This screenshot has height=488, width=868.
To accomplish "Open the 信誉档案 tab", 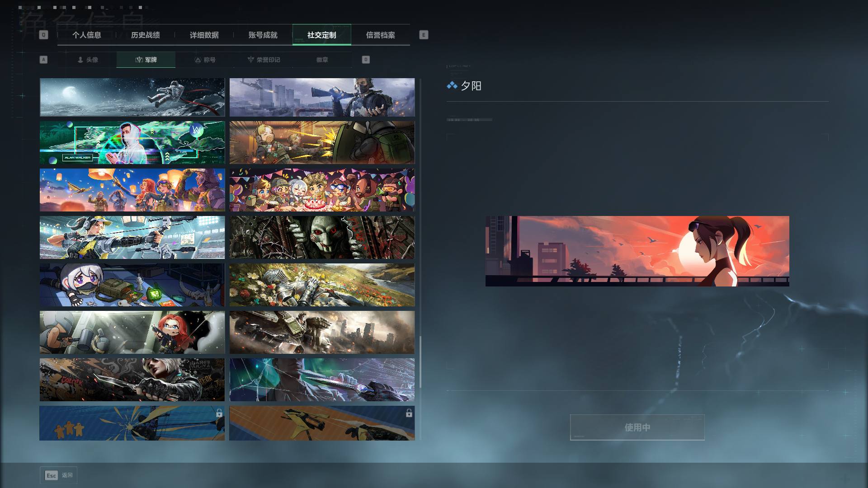I will tap(380, 35).
